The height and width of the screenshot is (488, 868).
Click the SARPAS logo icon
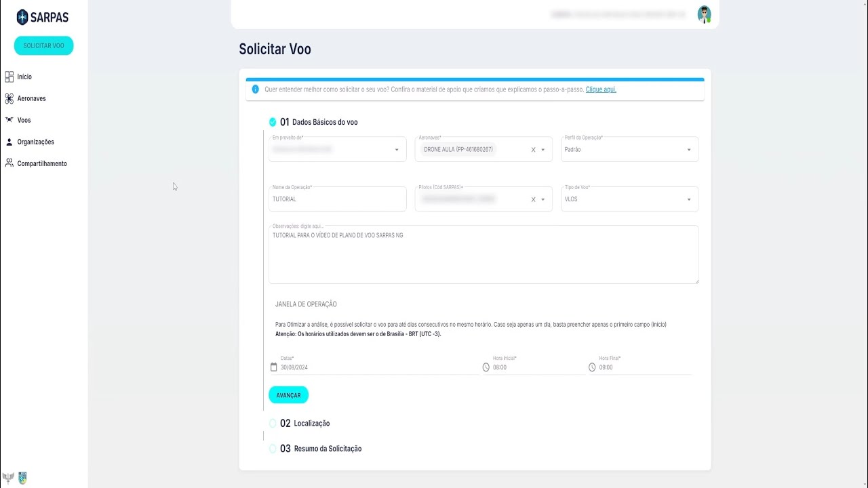click(22, 18)
